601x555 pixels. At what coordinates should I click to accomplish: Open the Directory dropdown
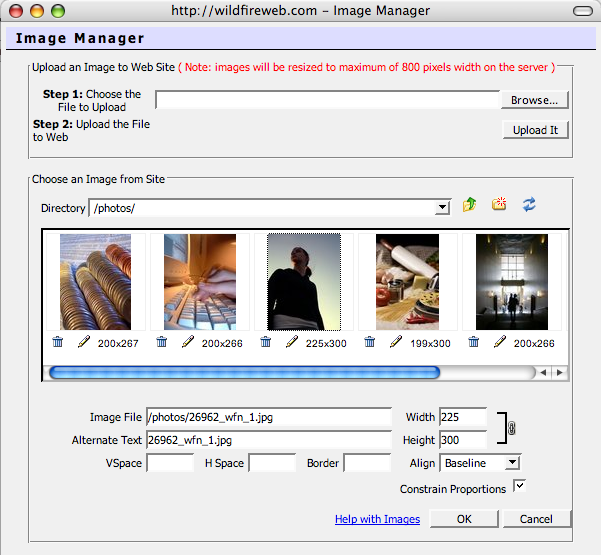point(442,208)
